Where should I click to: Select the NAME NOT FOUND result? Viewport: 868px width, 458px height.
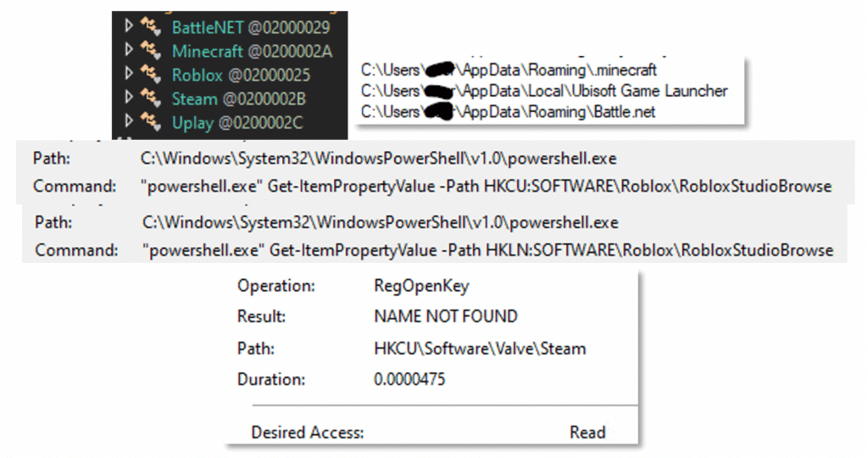pyautogui.click(x=445, y=316)
